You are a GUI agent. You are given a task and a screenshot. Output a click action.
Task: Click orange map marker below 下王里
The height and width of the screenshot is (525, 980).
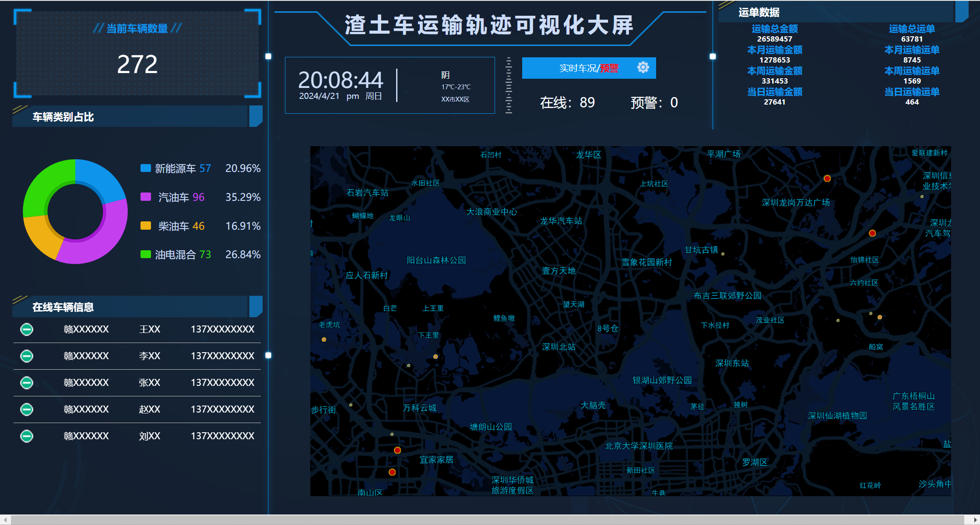(x=436, y=357)
